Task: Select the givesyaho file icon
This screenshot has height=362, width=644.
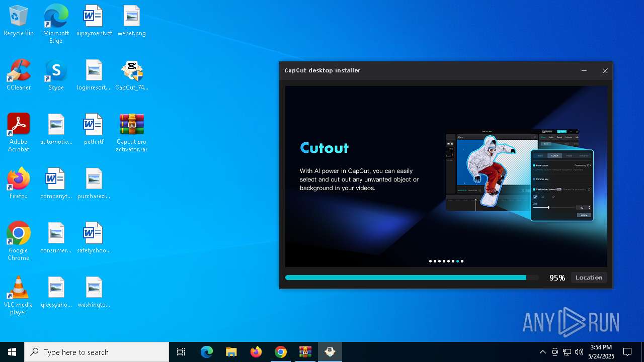Action: tap(56, 292)
